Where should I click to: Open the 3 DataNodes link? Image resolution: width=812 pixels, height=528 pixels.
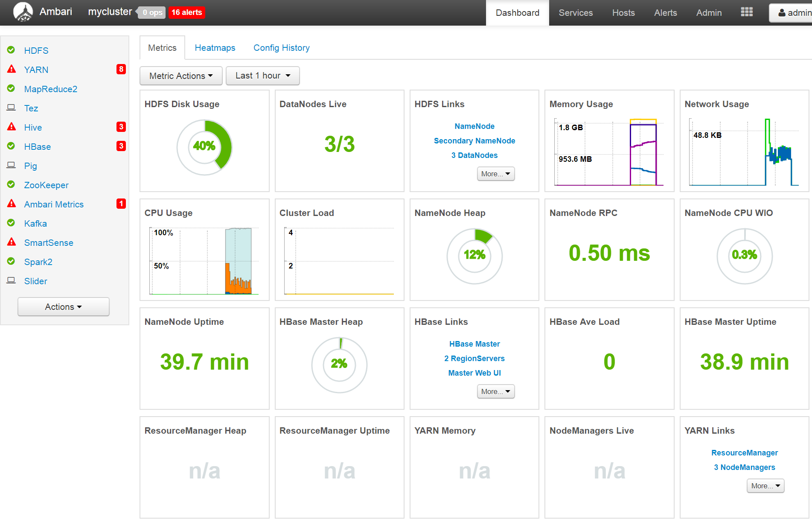pos(474,155)
